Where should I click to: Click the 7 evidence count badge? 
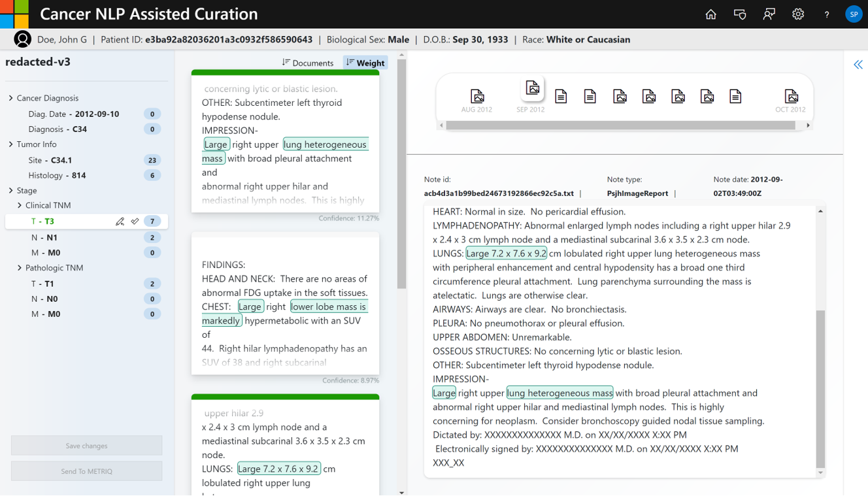pyautogui.click(x=152, y=222)
